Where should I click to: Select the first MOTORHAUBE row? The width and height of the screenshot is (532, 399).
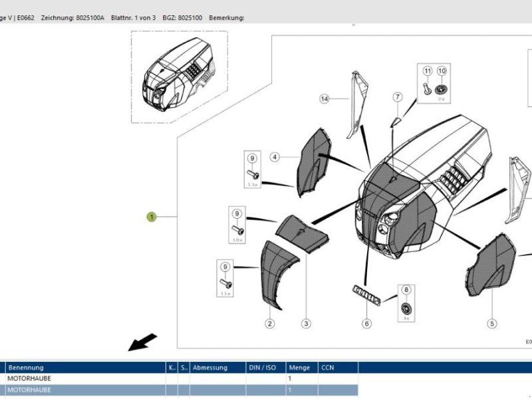pyautogui.click(x=85, y=378)
